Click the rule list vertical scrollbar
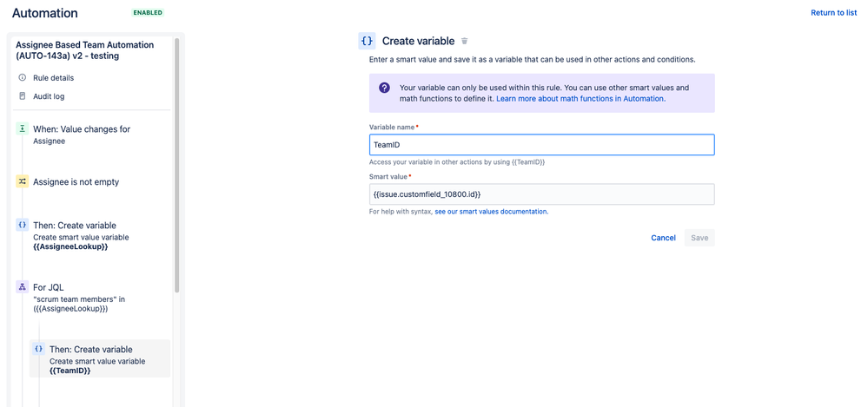 click(x=176, y=165)
